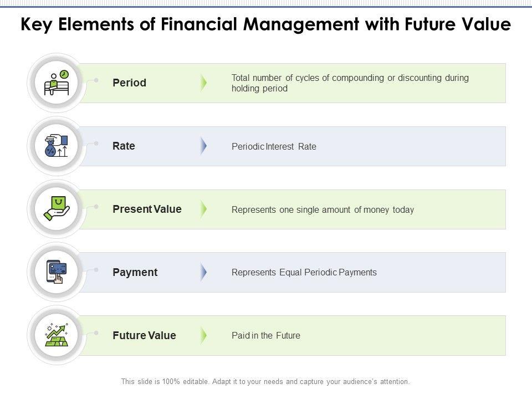Select the Period label text

[x=129, y=83]
